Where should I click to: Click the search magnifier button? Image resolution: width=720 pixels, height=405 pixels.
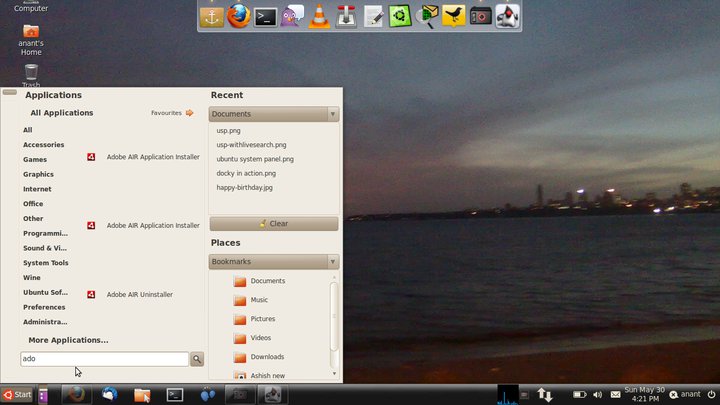(197, 359)
